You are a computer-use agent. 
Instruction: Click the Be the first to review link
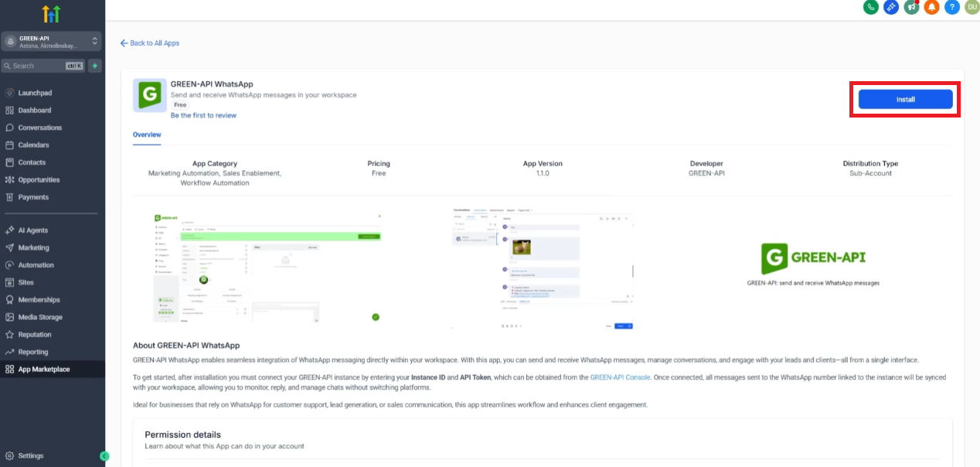pos(203,115)
